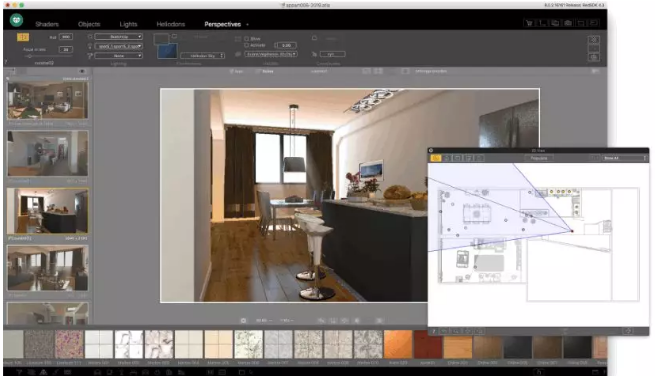Click the shopping cart store icon
Image resolution: width=655 pixels, height=378 pixels.
[529, 23]
